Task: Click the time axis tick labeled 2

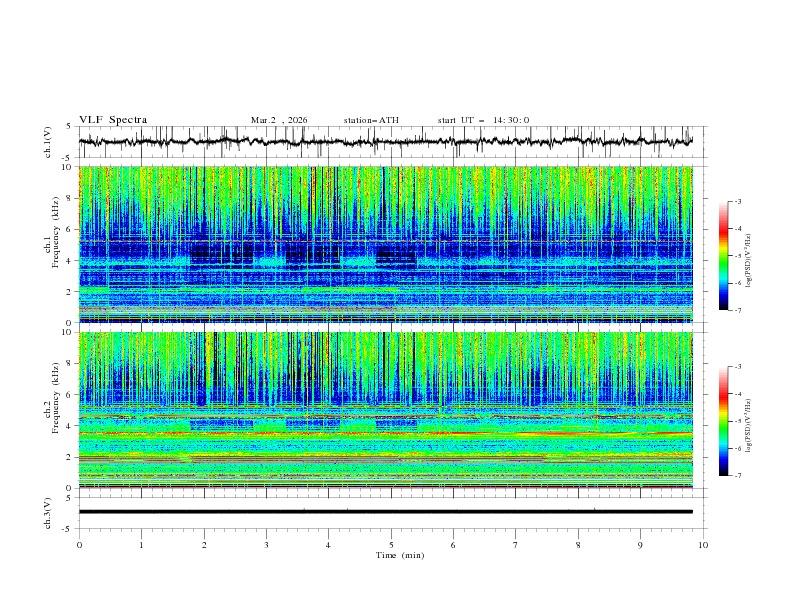Action: click(204, 545)
